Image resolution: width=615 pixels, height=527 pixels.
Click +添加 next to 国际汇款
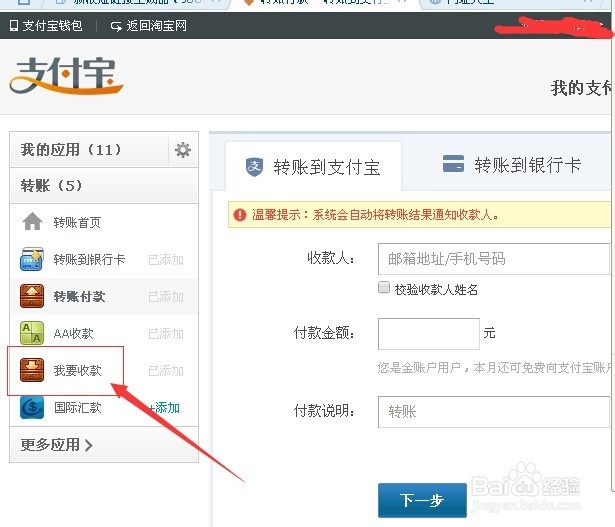pyautogui.click(x=165, y=408)
